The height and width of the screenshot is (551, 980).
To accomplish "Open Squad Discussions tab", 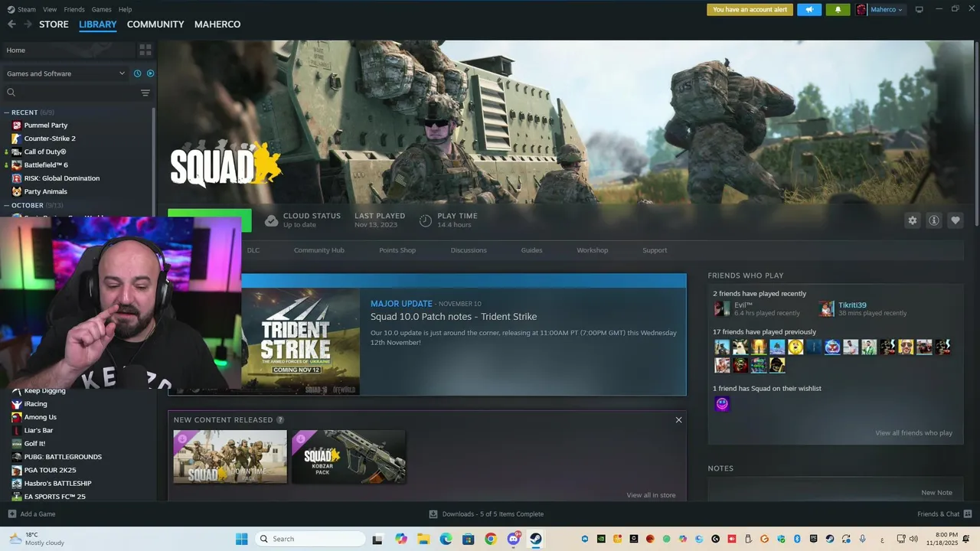I will (469, 250).
